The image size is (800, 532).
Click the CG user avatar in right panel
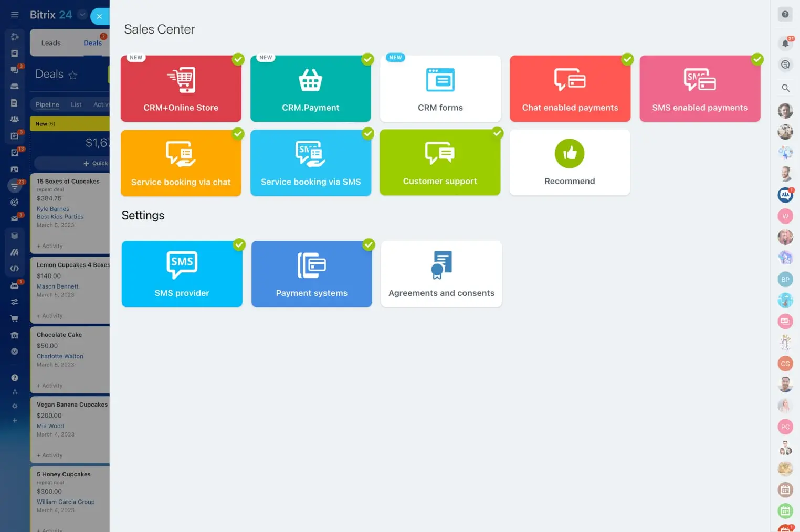[785, 364]
